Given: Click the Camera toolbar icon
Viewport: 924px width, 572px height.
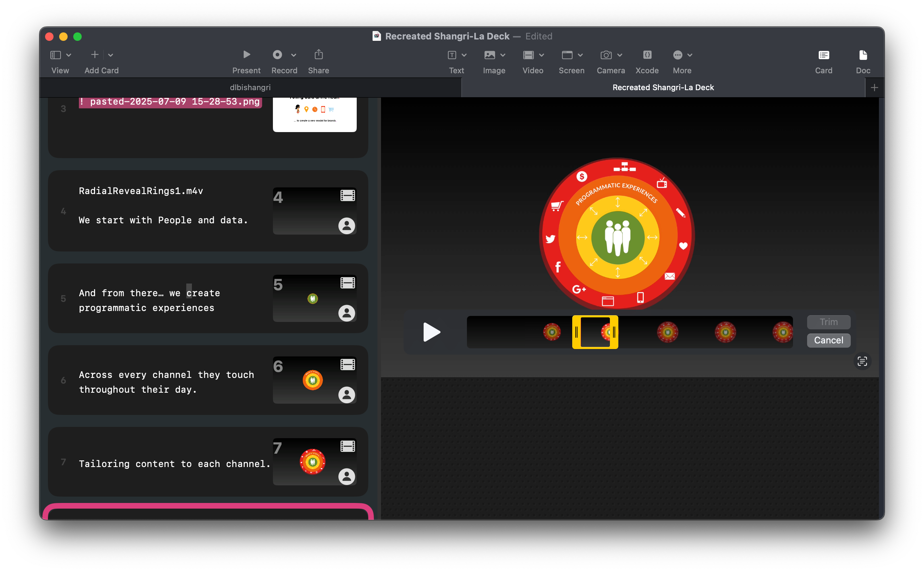Looking at the screenshot, I should (606, 55).
